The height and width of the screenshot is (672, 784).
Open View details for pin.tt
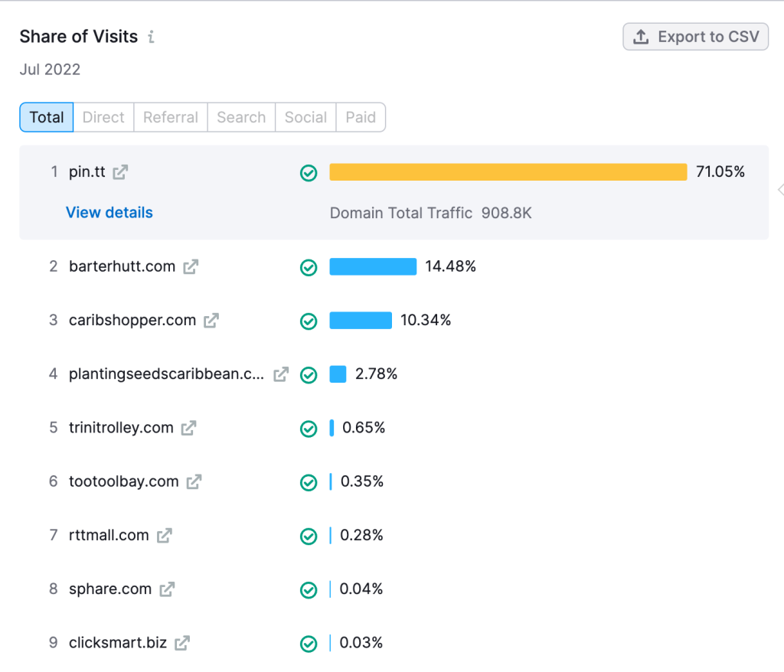click(x=109, y=213)
